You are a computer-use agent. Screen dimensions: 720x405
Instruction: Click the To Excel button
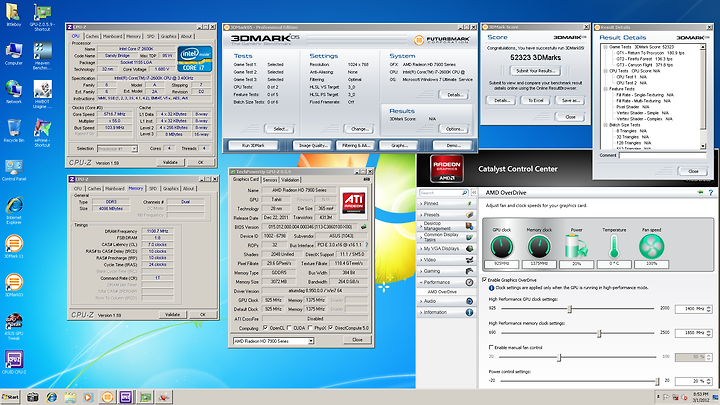[535, 100]
